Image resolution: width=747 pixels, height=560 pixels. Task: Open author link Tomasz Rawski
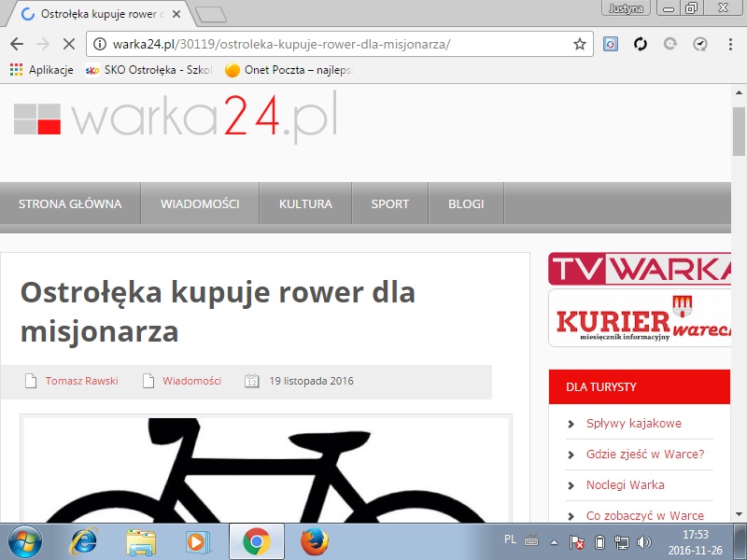82,381
